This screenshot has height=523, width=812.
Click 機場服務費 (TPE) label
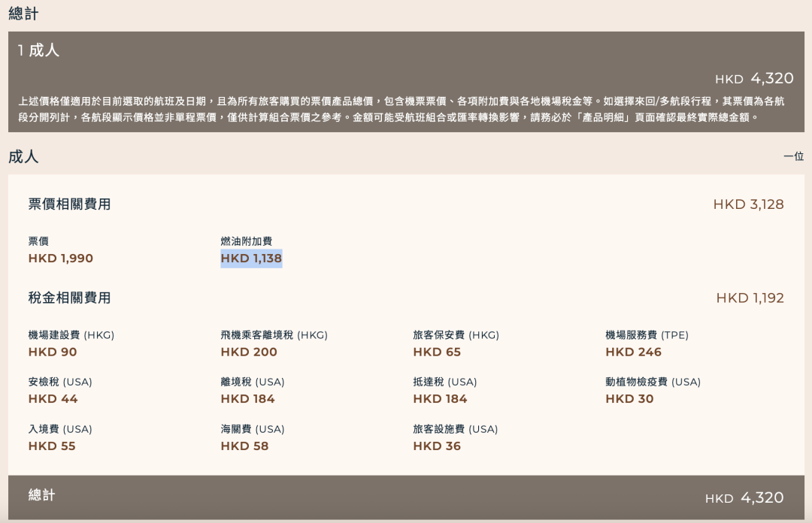click(x=647, y=335)
